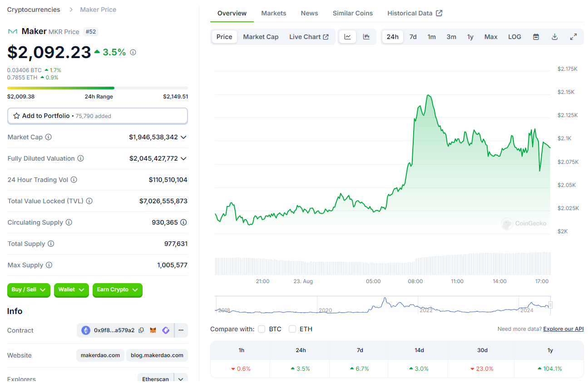Open the Etherscan explorer button
Screen dimensions: 588x383
(156, 379)
